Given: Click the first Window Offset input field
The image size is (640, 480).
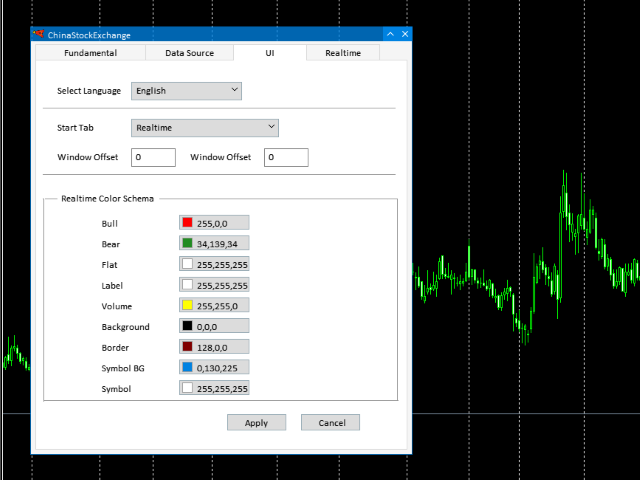Looking at the screenshot, I should [x=153, y=158].
